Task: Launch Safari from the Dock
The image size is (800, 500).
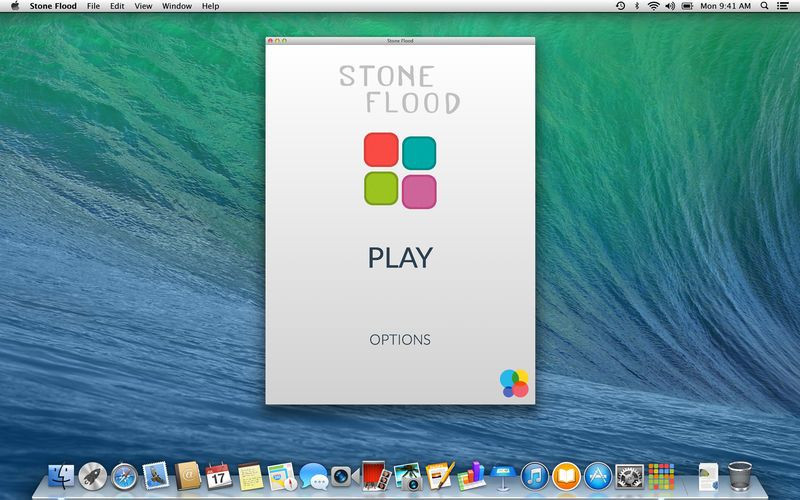Action: pyautogui.click(x=124, y=477)
